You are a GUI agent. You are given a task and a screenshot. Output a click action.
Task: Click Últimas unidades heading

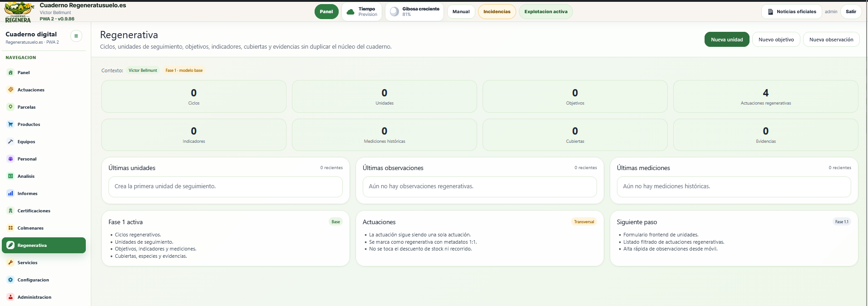(132, 168)
